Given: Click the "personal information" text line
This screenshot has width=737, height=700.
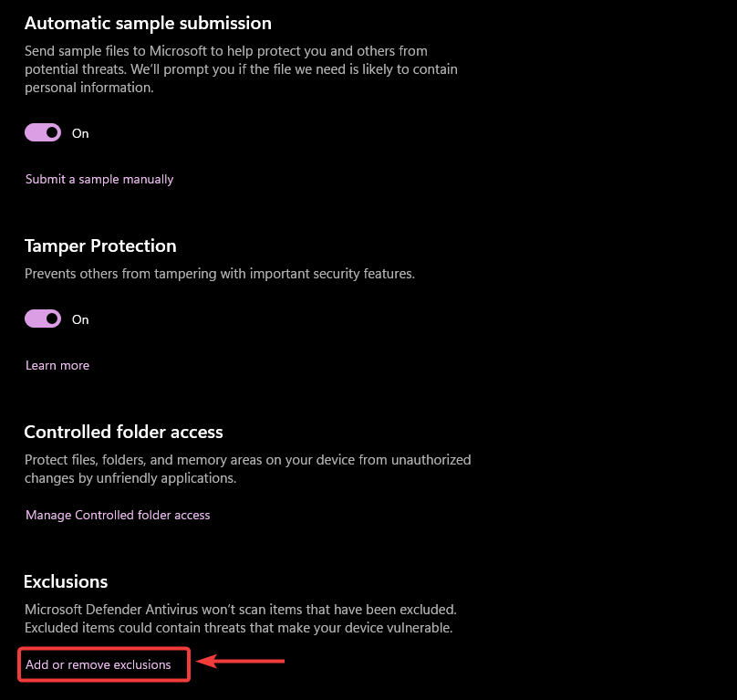Looking at the screenshot, I should click(x=89, y=89).
